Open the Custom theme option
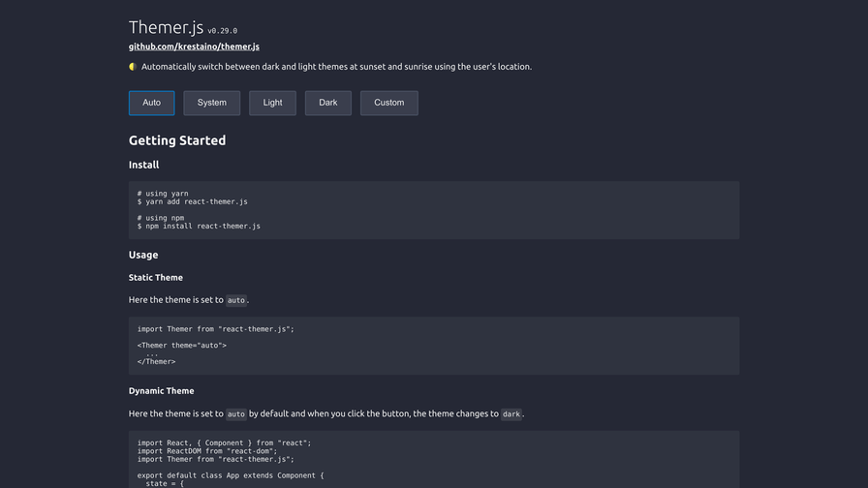Screen dimensions: 868x488 (389, 103)
